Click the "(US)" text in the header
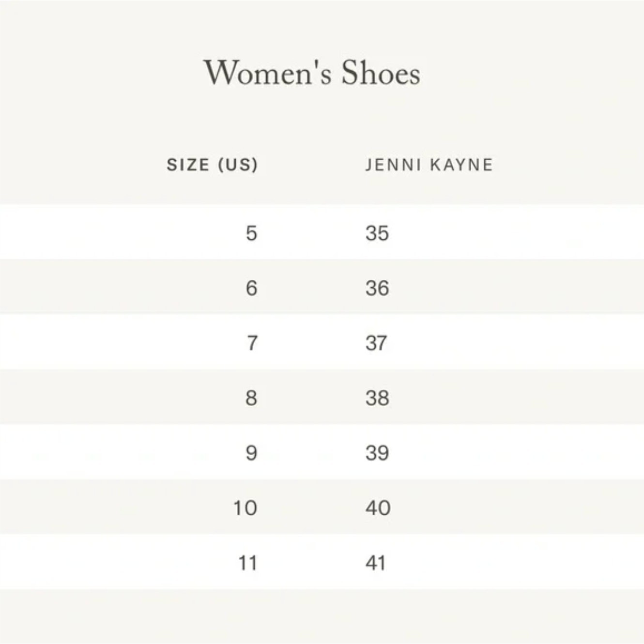The height and width of the screenshot is (644, 644). 238,165
